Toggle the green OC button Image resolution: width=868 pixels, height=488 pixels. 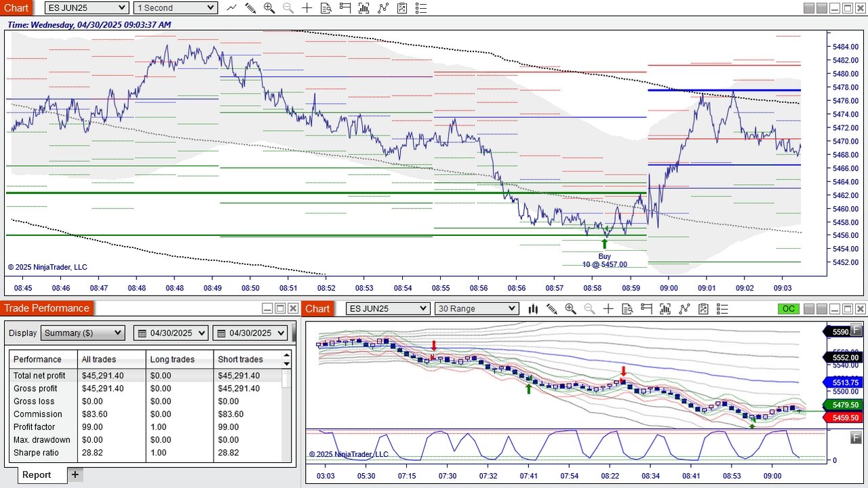tap(789, 309)
